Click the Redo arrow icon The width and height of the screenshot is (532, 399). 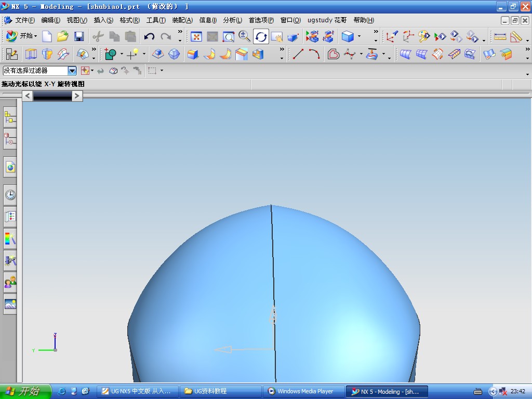click(166, 36)
